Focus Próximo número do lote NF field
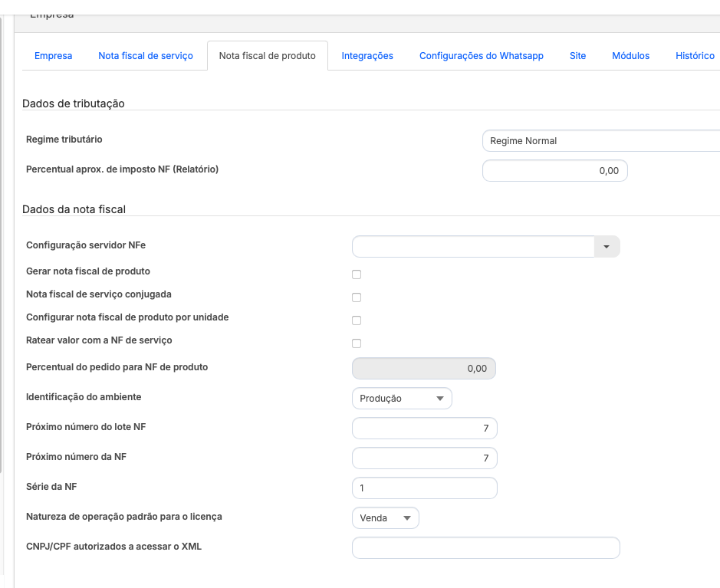The height and width of the screenshot is (588, 720). pos(424,428)
